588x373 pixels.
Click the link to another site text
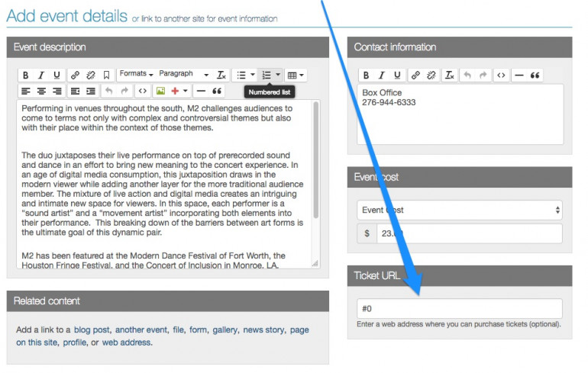click(x=205, y=19)
